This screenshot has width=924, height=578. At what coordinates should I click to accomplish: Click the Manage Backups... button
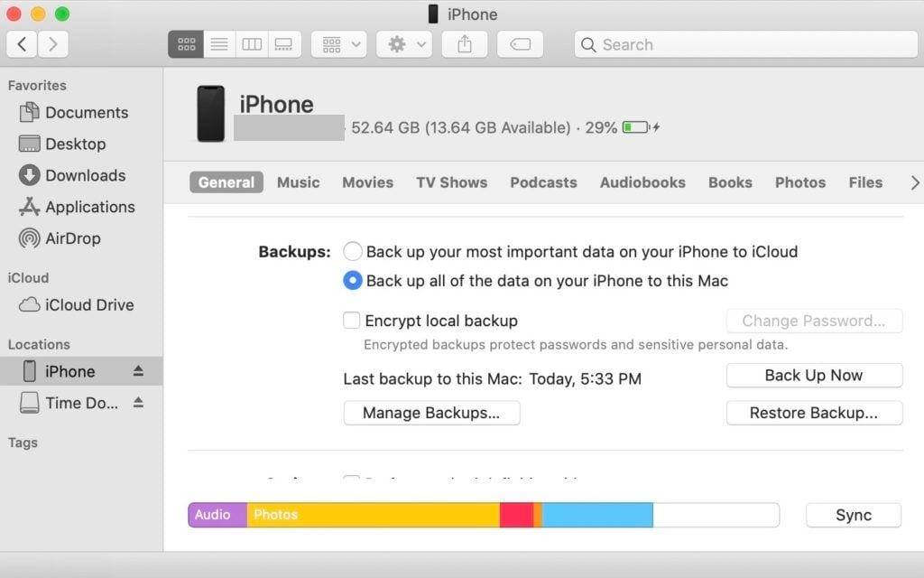[x=431, y=413]
